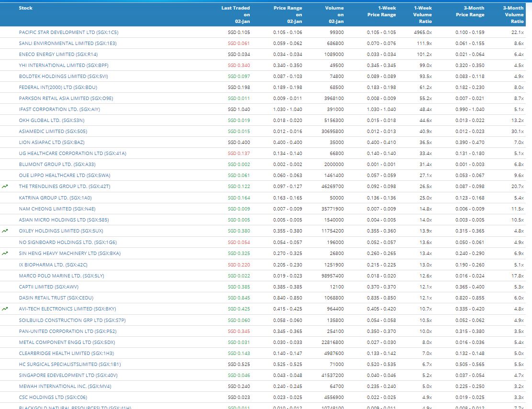Sort by Volume on 02-Jan header
This screenshot has height=409, width=532.
[334, 14]
